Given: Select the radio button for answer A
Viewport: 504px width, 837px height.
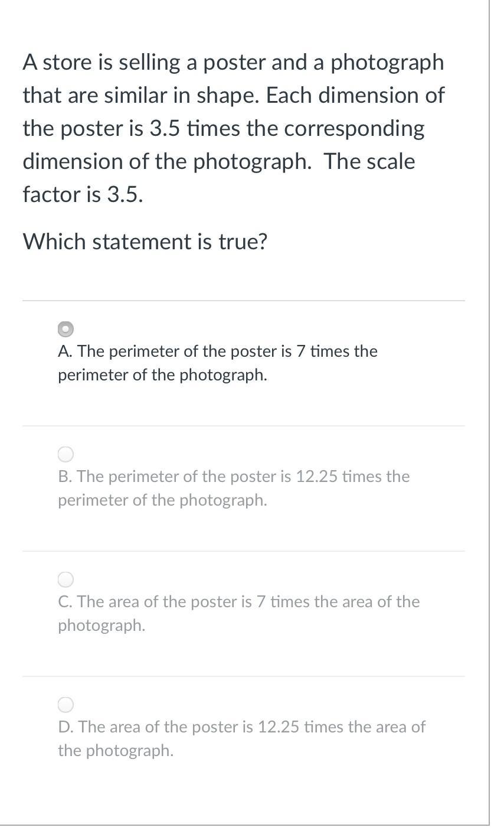Looking at the screenshot, I should [x=66, y=329].
